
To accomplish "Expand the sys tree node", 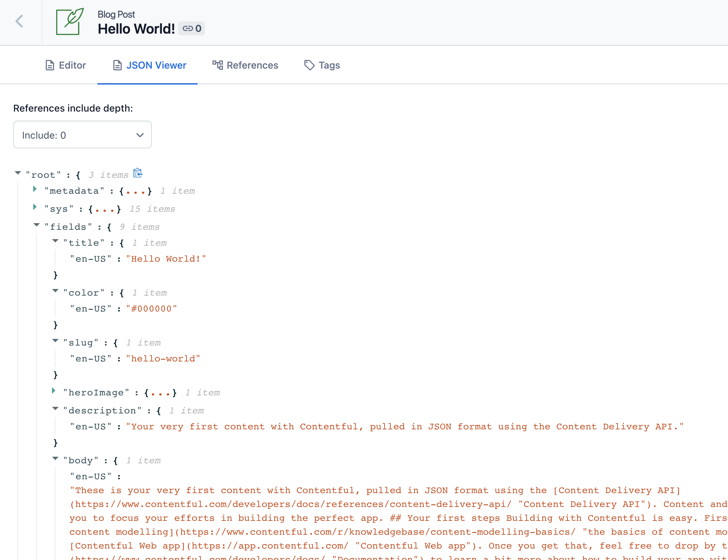I will pyautogui.click(x=36, y=208).
